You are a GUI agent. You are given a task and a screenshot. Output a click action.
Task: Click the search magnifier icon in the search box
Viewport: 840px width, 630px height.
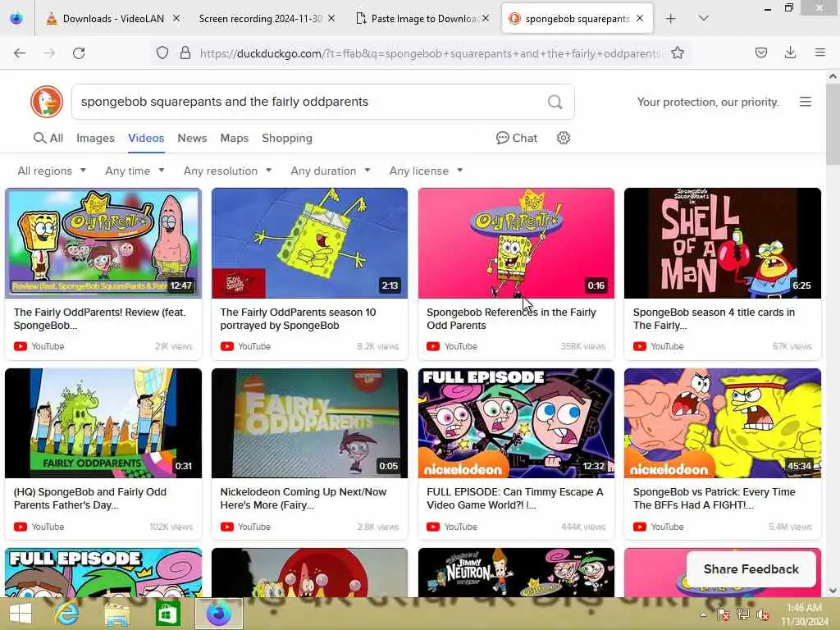(x=555, y=102)
